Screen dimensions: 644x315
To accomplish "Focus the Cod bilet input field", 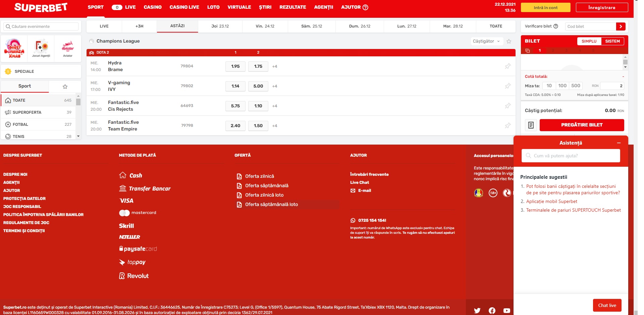I will [590, 27].
